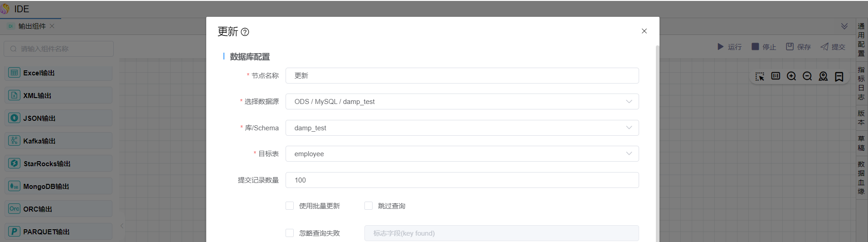Click the double-chevron collapse icon at top right
This screenshot has height=242, width=868.
click(844, 26)
